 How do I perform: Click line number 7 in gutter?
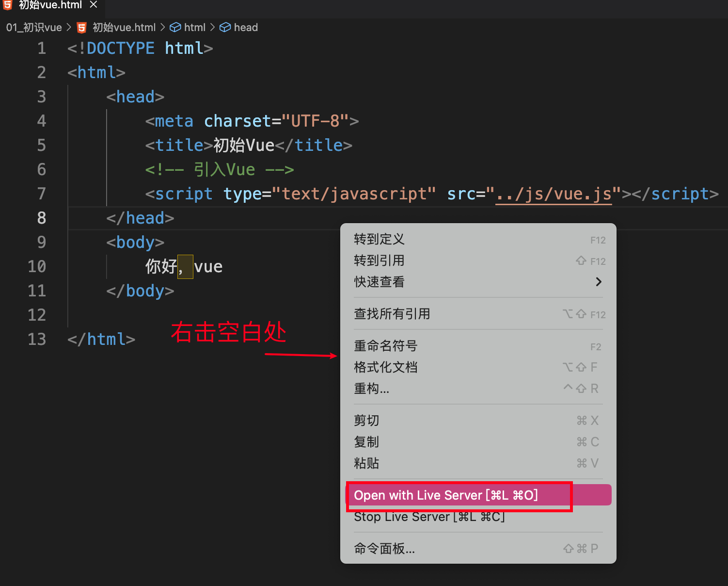coord(42,194)
